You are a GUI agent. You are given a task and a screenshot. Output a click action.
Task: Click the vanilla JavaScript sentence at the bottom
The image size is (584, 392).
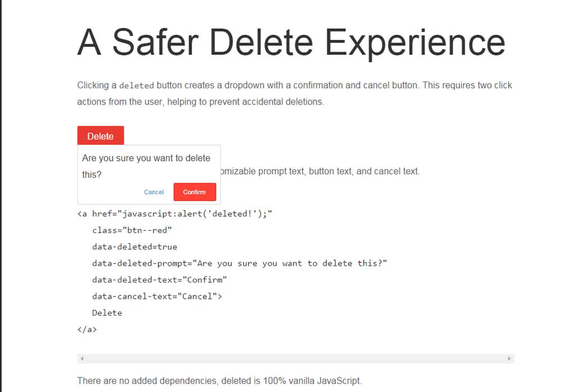tap(219, 380)
